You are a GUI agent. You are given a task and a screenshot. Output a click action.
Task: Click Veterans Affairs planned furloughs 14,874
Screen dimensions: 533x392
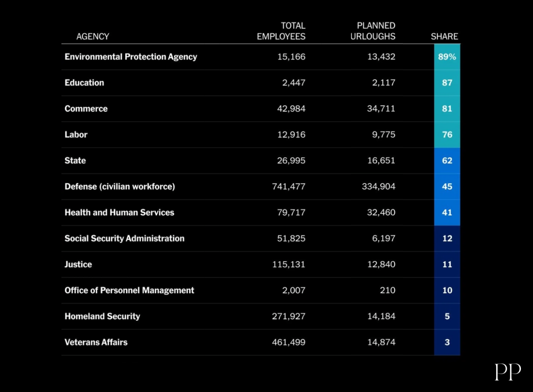coord(381,342)
